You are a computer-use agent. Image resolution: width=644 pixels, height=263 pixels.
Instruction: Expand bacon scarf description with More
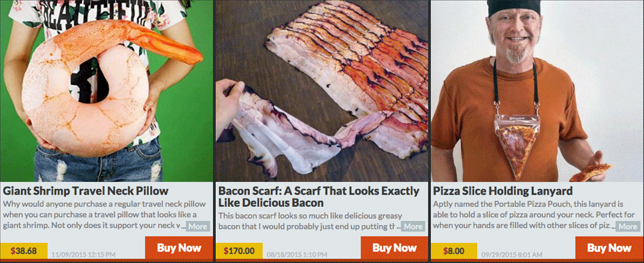413,226
